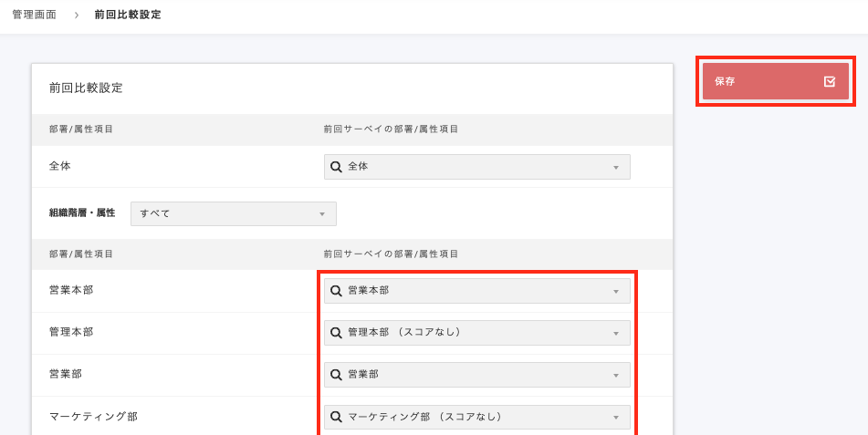Expand the 営業本部 dropdown arrow

615,292
